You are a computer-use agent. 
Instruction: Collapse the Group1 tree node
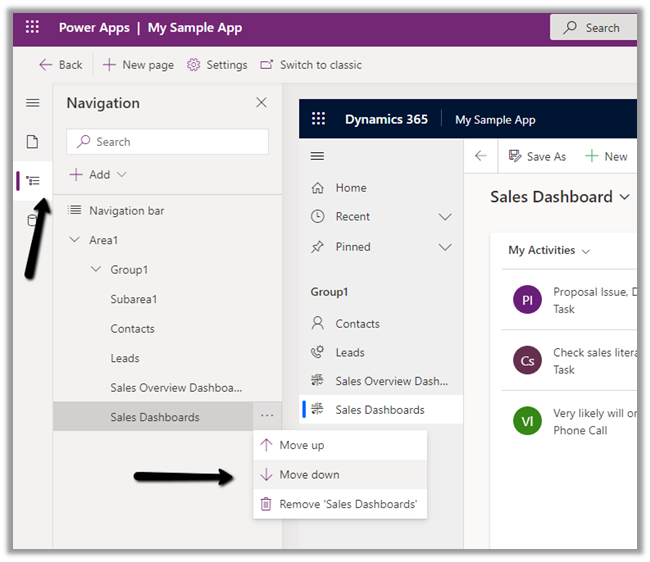[x=96, y=270]
